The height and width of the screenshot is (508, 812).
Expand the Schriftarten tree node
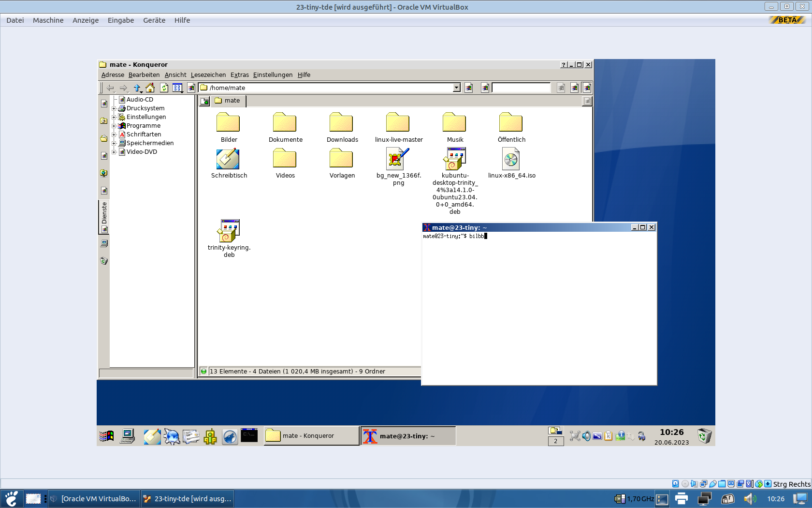[114, 134]
